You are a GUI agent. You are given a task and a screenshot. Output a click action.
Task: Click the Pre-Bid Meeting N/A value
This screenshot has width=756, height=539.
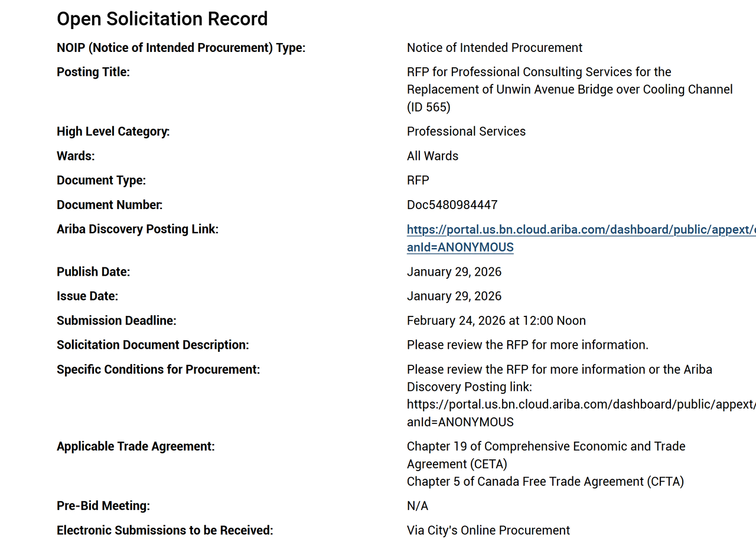pos(417,506)
